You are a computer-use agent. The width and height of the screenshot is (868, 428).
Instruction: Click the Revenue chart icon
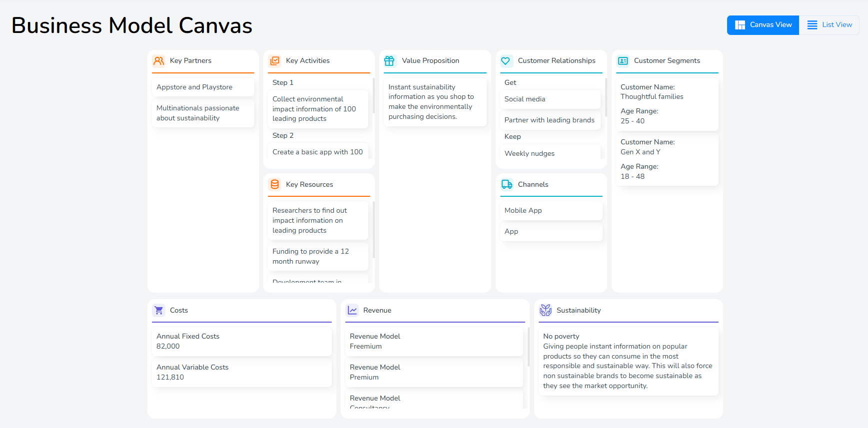pos(352,311)
